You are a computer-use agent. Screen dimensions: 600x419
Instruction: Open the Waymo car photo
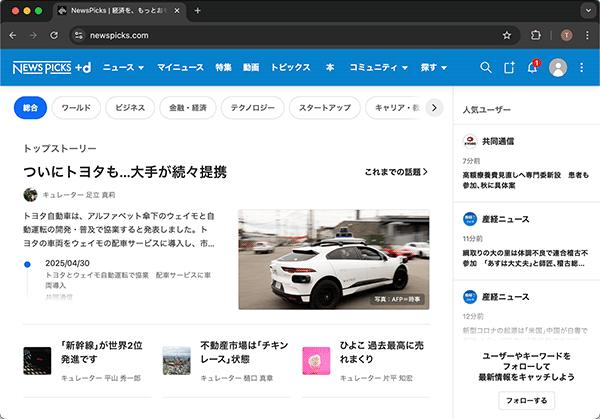pyautogui.click(x=334, y=259)
